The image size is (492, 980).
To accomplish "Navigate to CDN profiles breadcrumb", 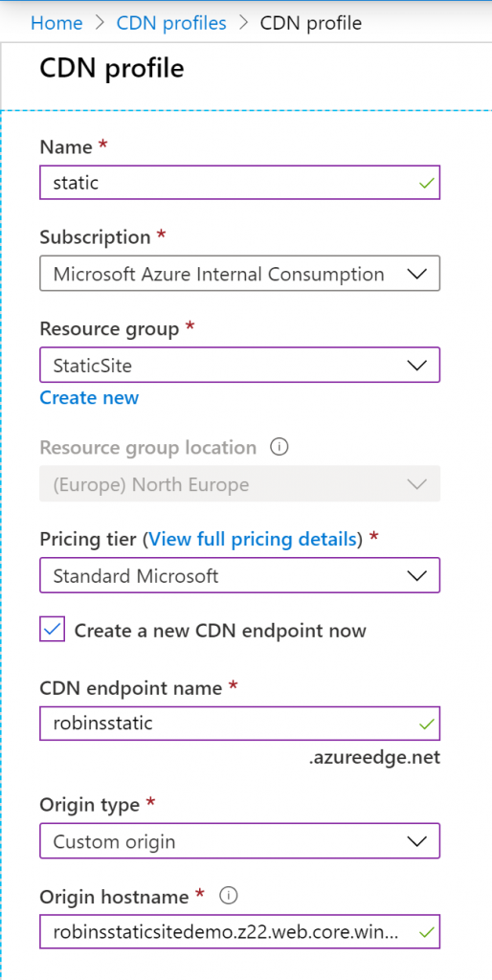I will click(x=171, y=23).
